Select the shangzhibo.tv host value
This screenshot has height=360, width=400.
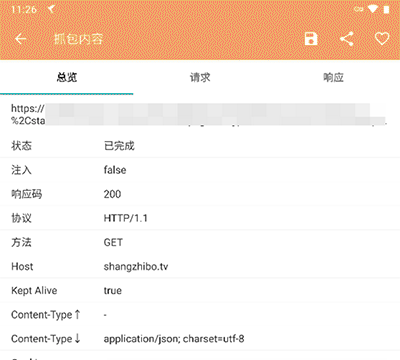(136, 266)
